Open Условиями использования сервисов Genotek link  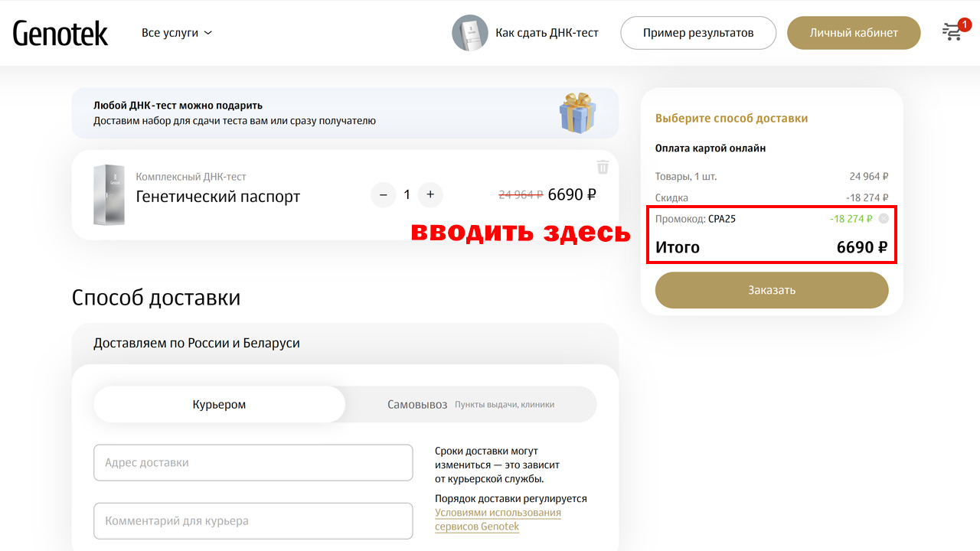(x=498, y=520)
